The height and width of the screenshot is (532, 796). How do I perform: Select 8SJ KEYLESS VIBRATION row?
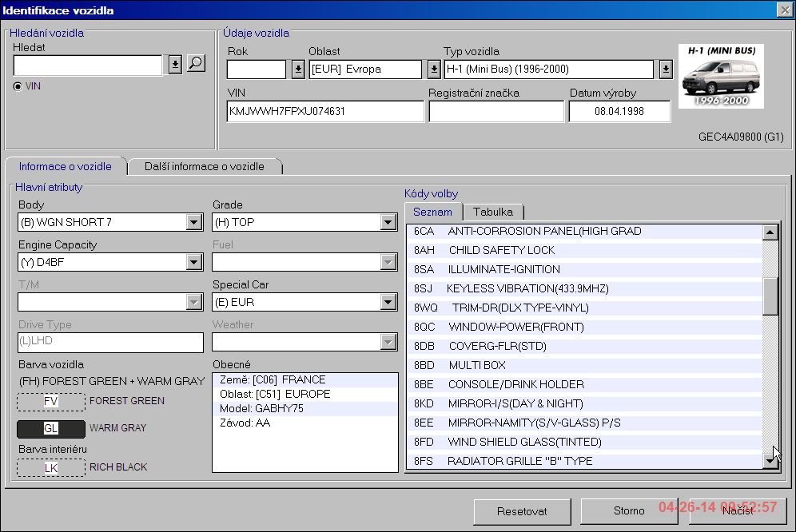[584, 289]
